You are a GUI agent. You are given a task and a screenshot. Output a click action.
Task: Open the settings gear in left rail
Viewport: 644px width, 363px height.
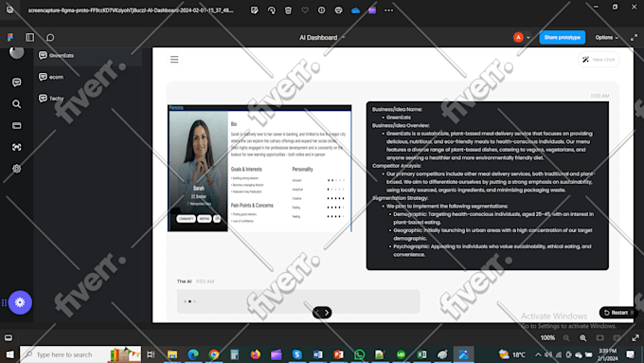(x=16, y=169)
